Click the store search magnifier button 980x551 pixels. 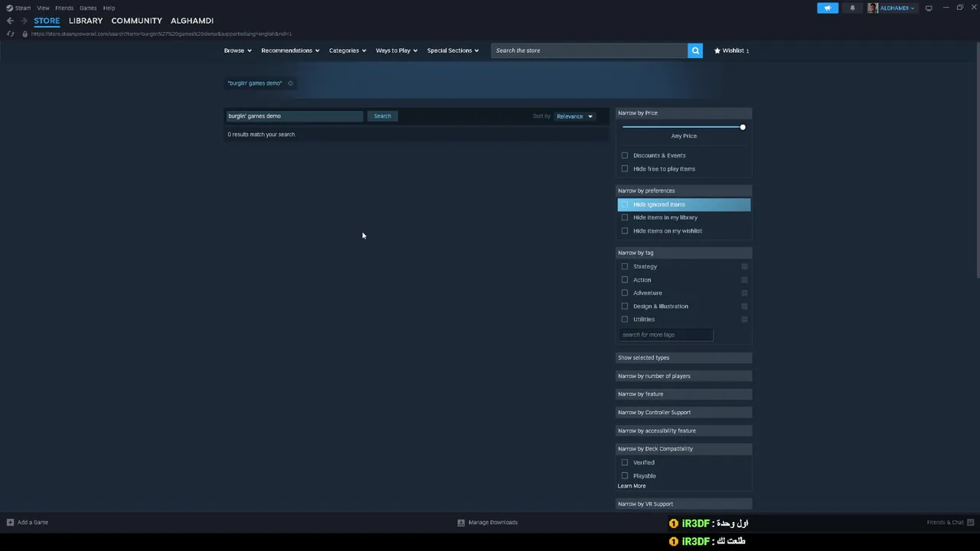[x=695, y=51]
